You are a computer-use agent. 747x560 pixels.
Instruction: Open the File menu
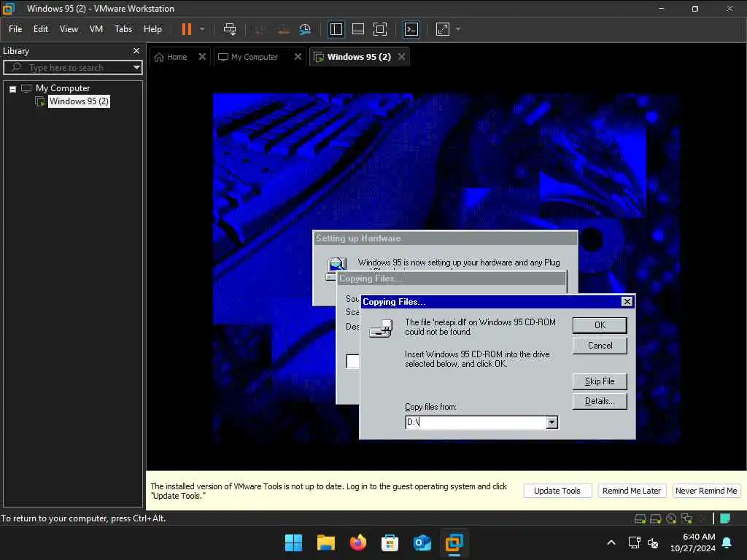15,29
